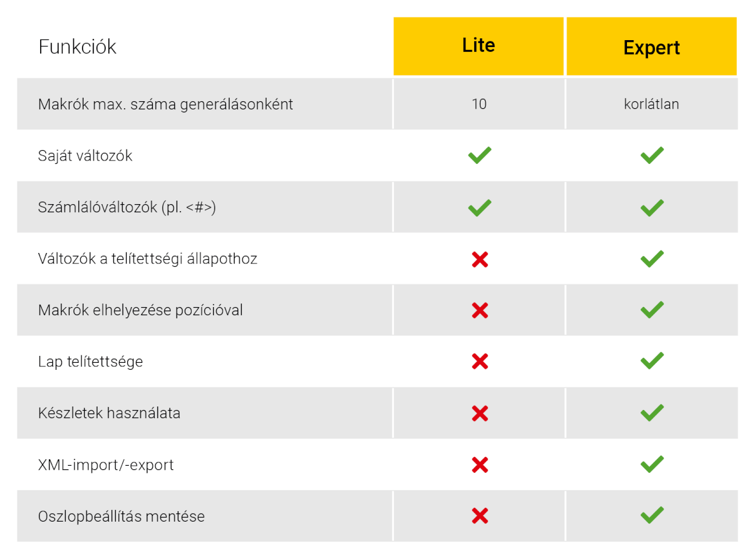Click the Expert checkmark for Oszlopbeállítás mentése

[652, 515]
